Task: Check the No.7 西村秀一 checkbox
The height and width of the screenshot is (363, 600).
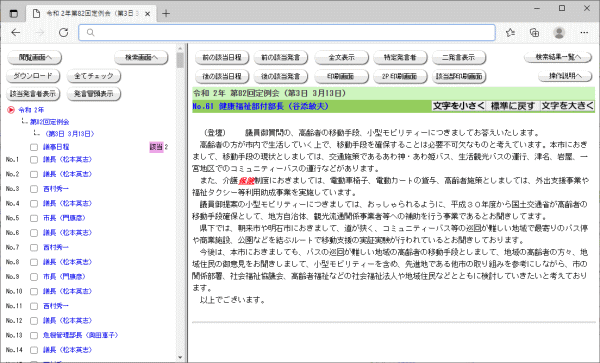Action: tap(34, 247)
